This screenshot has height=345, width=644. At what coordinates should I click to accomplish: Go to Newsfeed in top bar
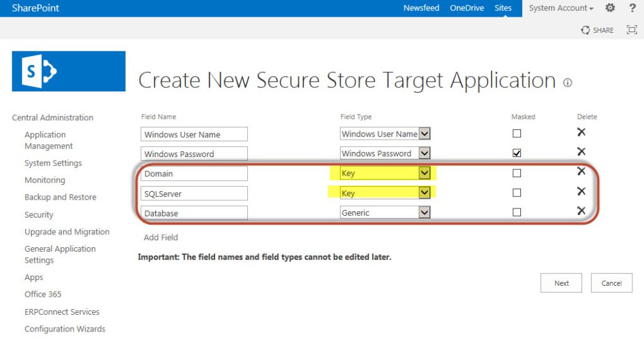[421, 8]
